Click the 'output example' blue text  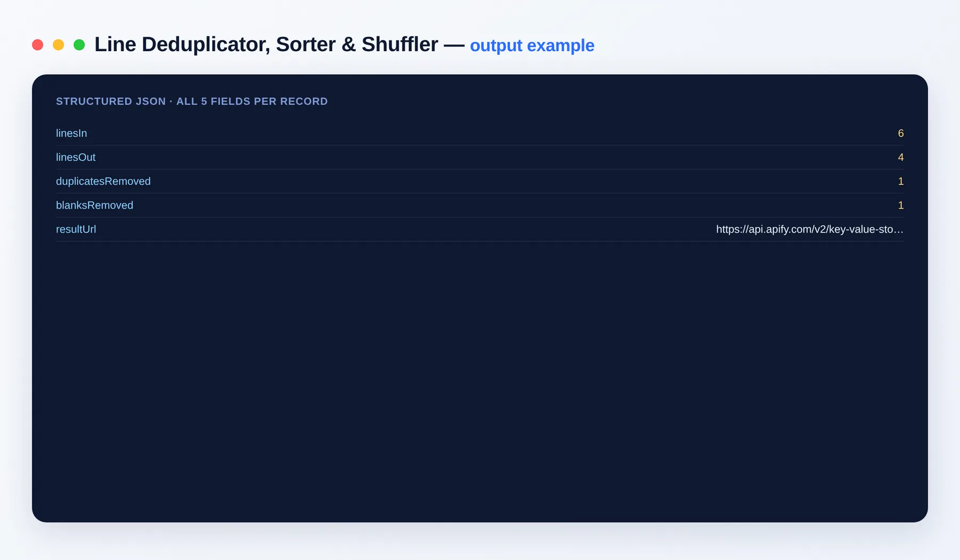tap(532, 46)
